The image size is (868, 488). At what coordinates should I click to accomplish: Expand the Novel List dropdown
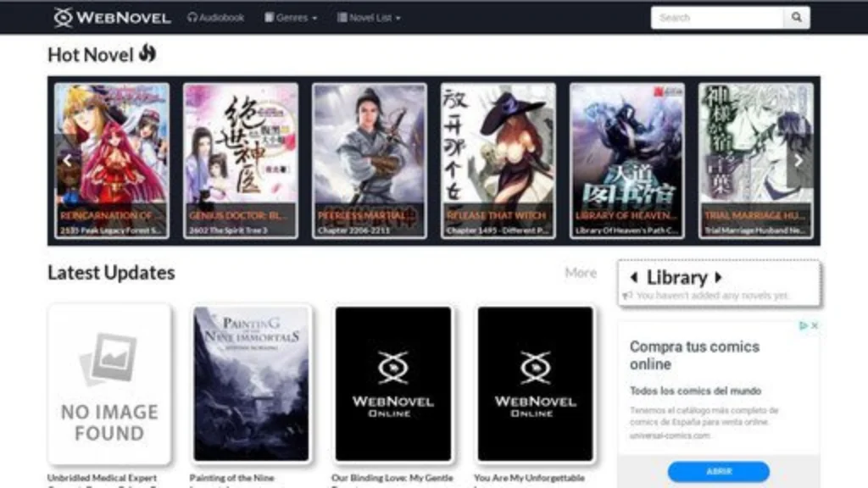(x=369, y=17)
